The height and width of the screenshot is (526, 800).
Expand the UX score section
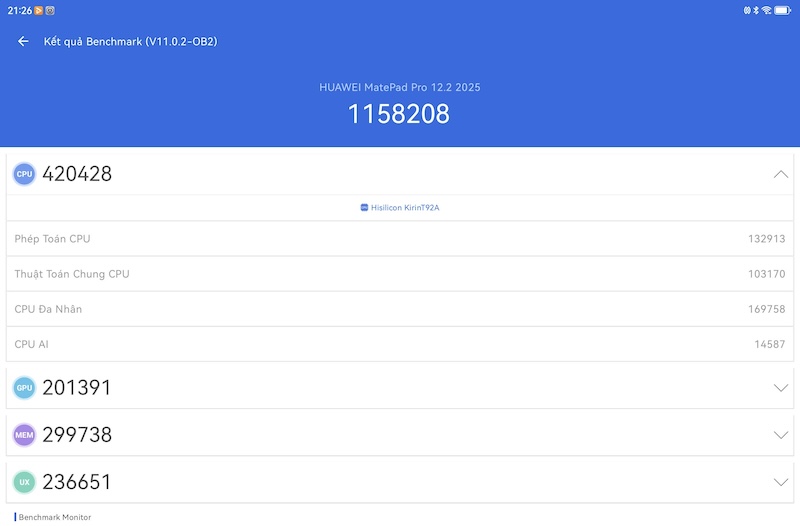[x=781, y=482]
